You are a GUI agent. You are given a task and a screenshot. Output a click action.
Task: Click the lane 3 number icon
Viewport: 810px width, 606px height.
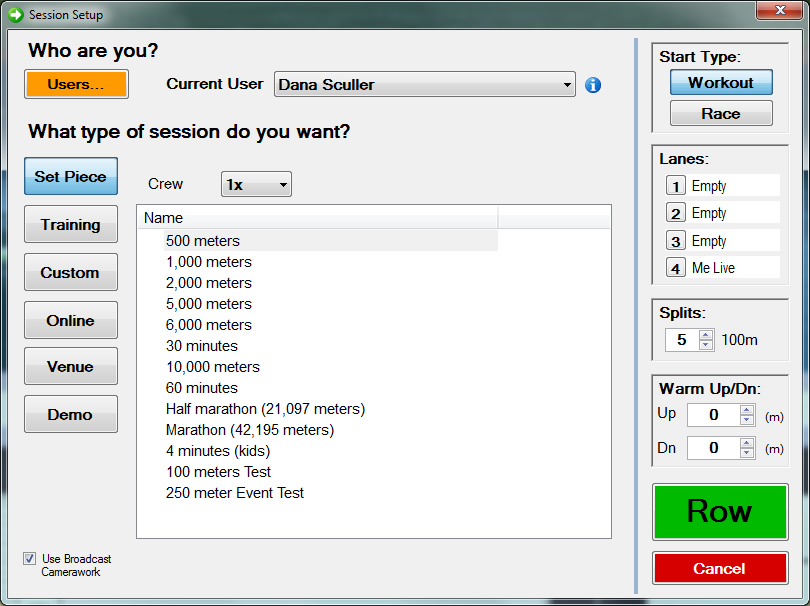676,241
